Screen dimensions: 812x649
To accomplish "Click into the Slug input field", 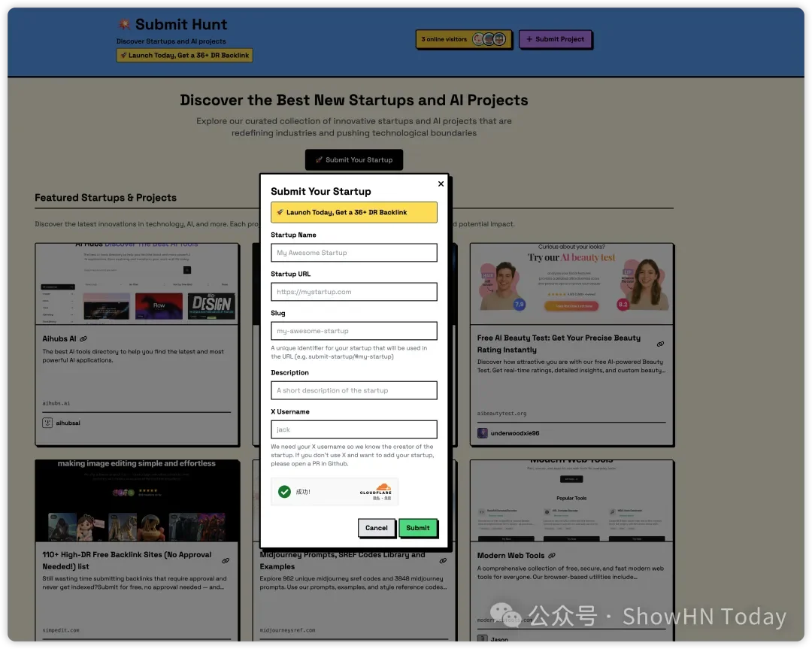I will [x=353, y=331].
